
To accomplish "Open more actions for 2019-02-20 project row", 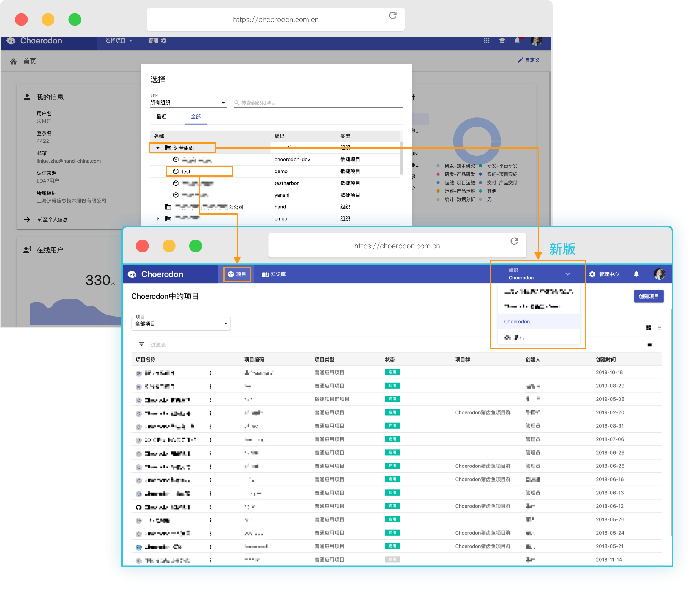I will point(210,413).
